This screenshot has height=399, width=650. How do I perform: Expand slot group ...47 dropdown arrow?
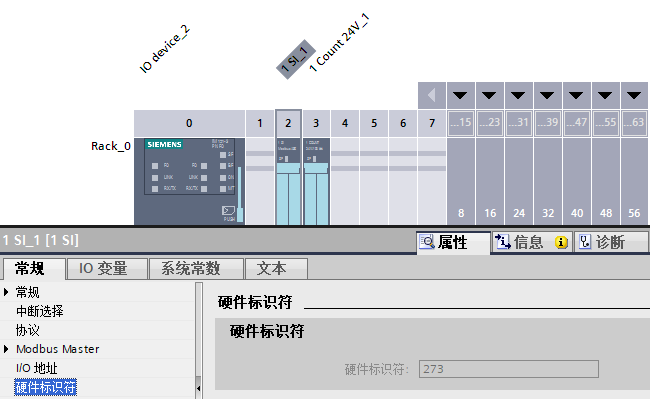tap(577, 95)
